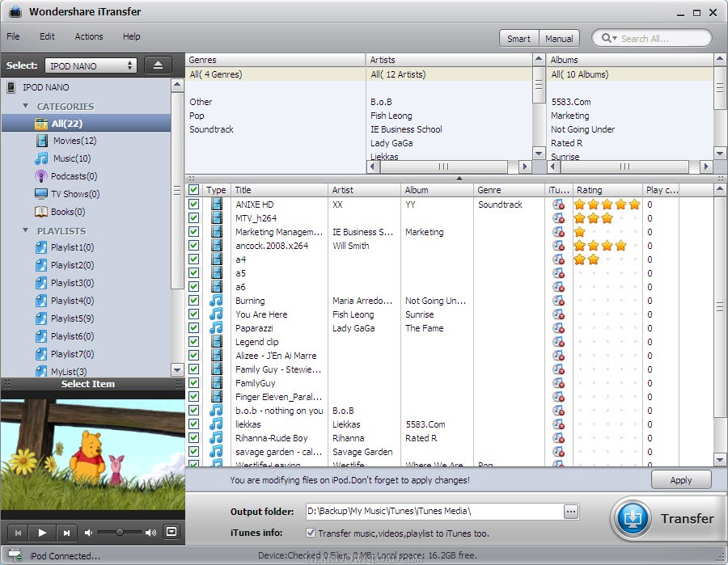Open Playlist5(9) playlist icon
The image size is (728, 565).
pyautogui.click(x=41, y=318)
